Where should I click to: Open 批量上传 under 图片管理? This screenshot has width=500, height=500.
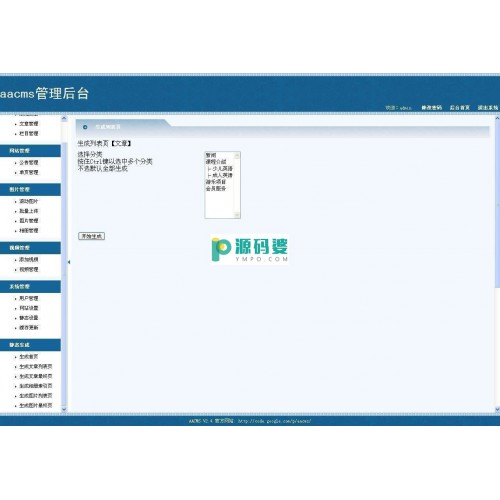(29, 211)
